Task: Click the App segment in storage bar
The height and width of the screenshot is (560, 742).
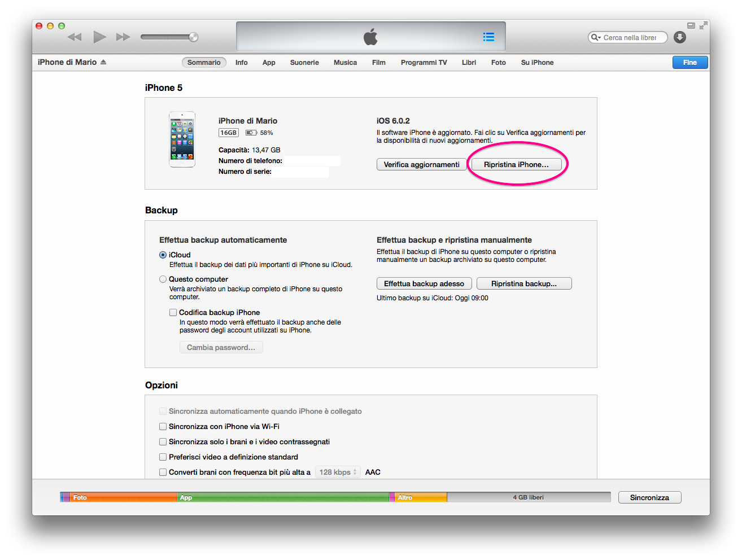Action: (x=282, y=497)
